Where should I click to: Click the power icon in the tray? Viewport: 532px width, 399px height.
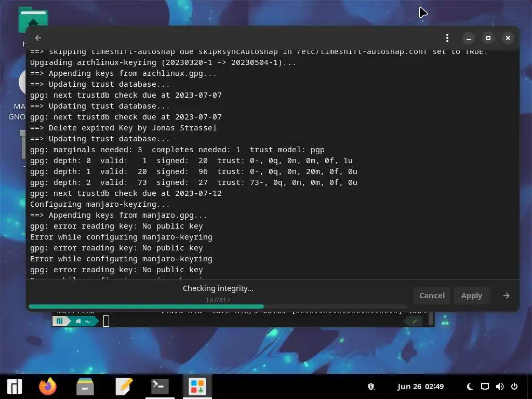click(x=514, y=387)
